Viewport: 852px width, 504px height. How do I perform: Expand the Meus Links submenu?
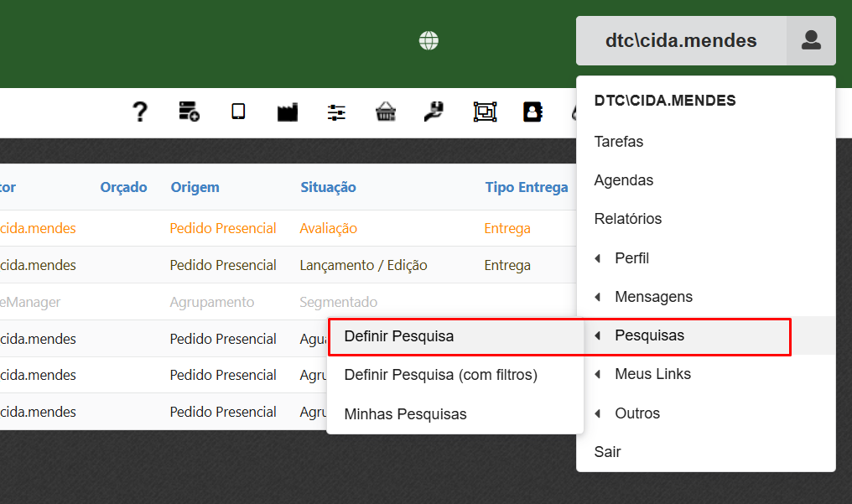pyautogui.click(x=652, y=374)
